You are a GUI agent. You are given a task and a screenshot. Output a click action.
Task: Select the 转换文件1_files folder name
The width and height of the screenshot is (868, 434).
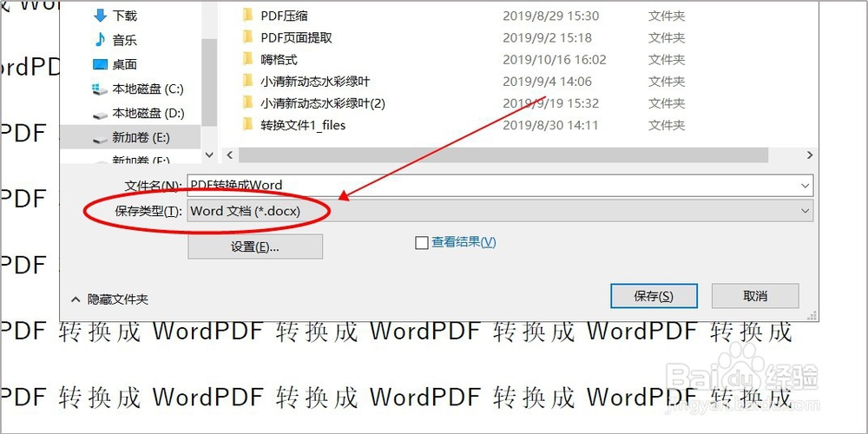pyautogui.click(x=303, y=125)
